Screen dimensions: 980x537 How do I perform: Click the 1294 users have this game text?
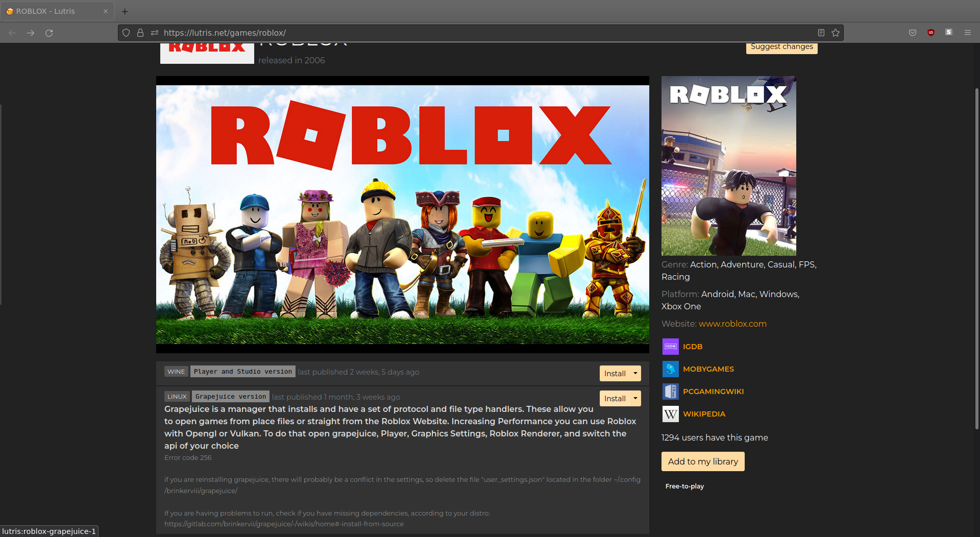click(x=715, y=437)
